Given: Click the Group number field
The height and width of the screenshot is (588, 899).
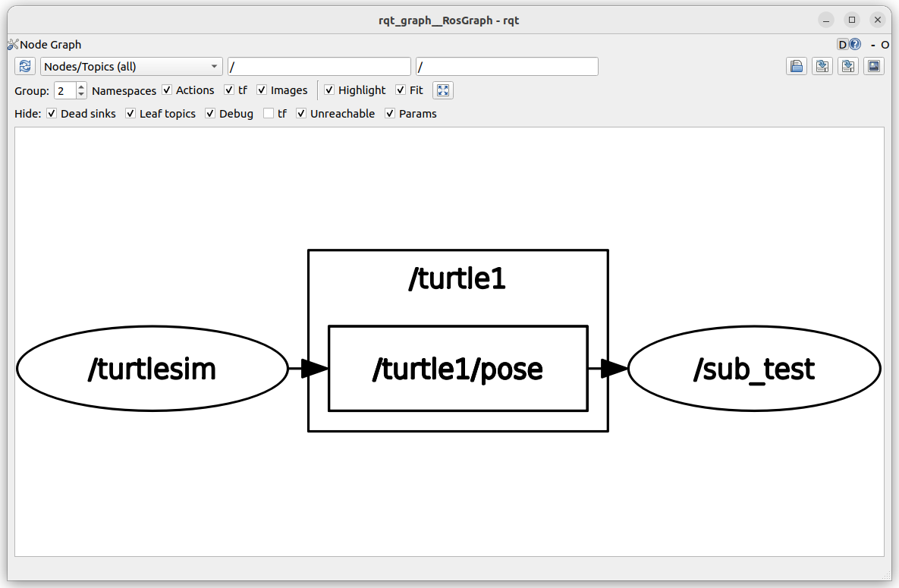Looking at the screenshot, I should tap(65, 90).
